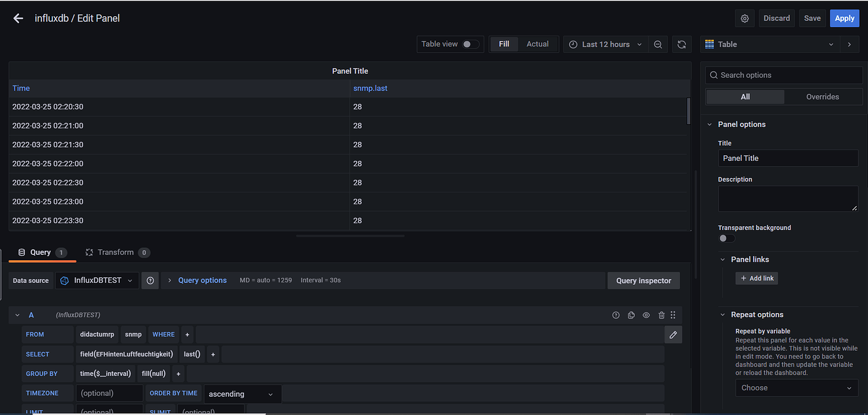
Task: Hide query A using the eye icon
Action: pos(646,314)
